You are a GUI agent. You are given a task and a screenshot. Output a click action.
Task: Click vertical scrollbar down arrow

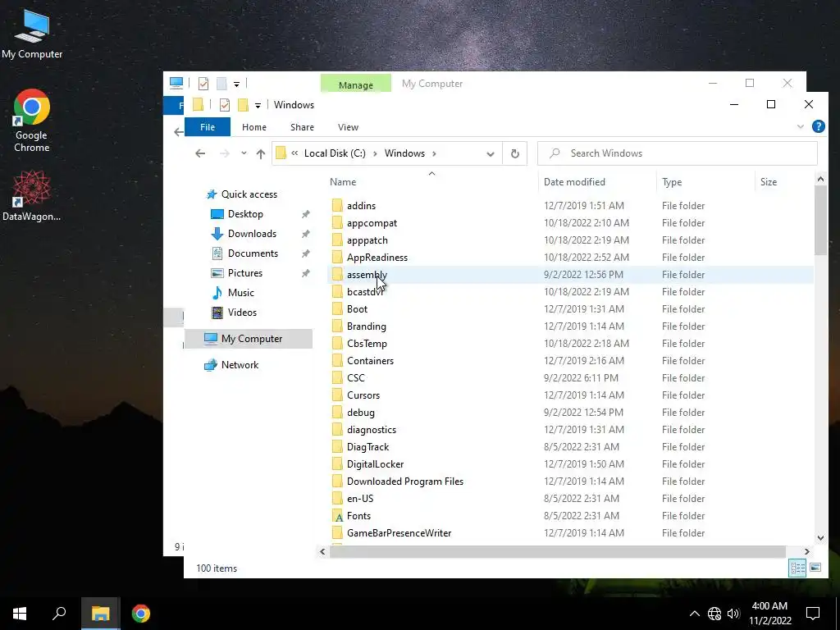820,538
